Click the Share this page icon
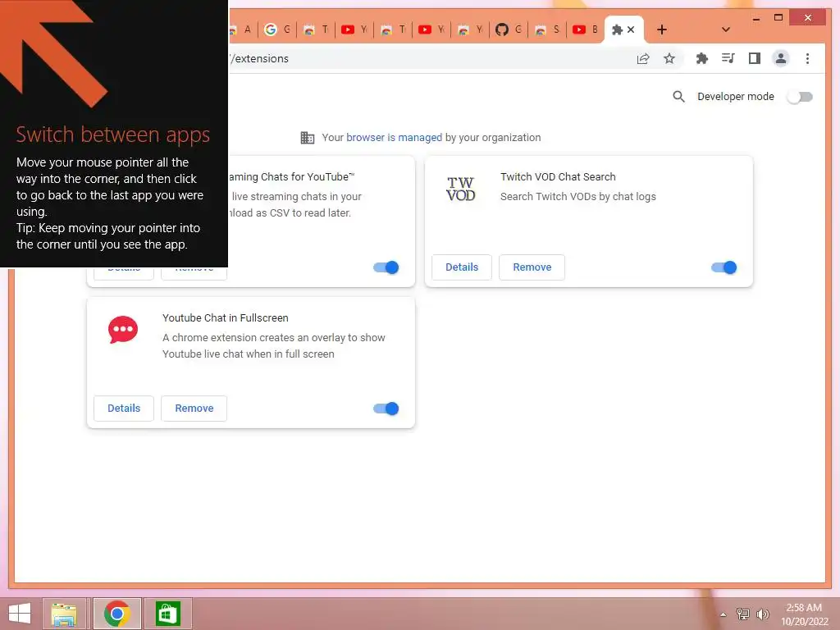Viewport: 840px width, 630px height. tap(643, 58)
